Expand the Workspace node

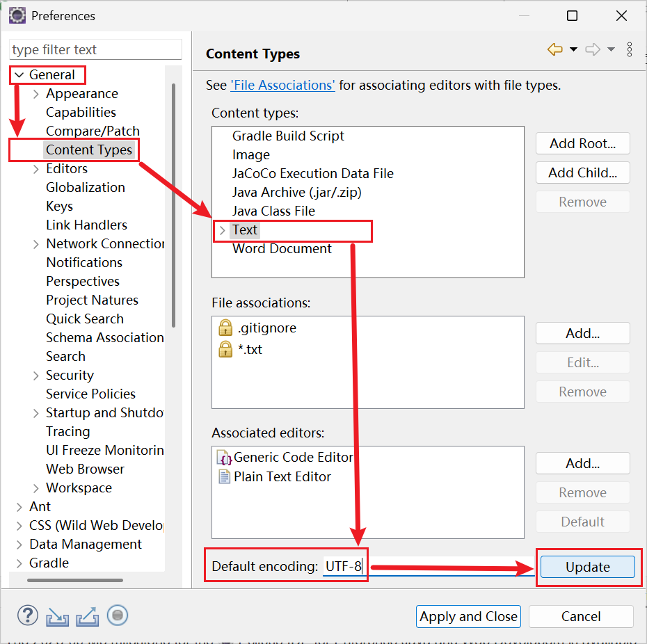(x=36, y=488)
